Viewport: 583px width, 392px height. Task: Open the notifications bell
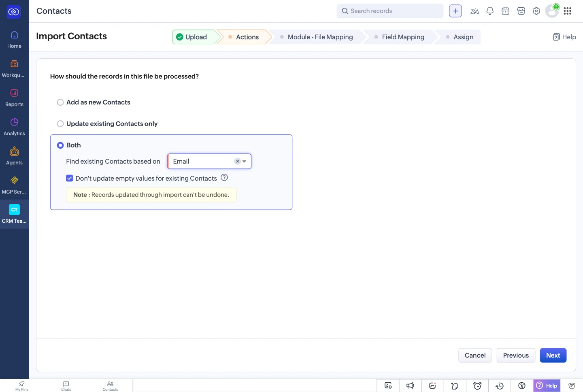[490, 11]
